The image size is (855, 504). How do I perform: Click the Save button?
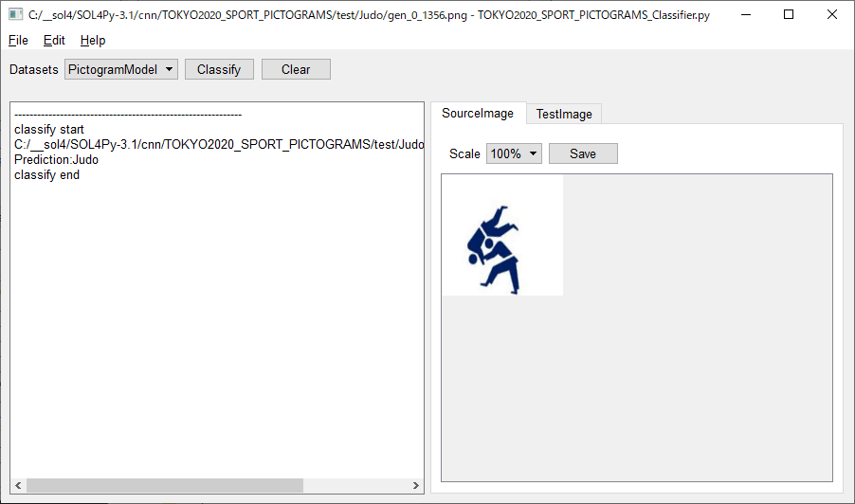point(583,153)
